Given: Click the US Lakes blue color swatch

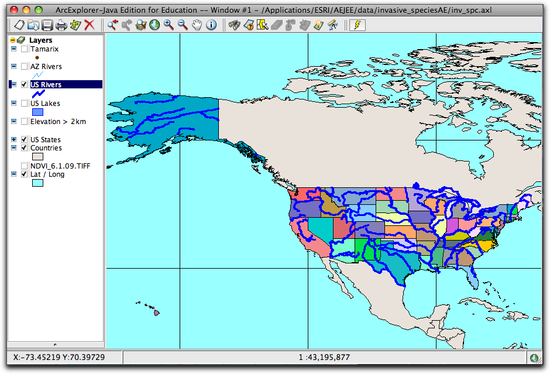Looking at the screenshot, I should pyautogui.click(x=38, y=112).
